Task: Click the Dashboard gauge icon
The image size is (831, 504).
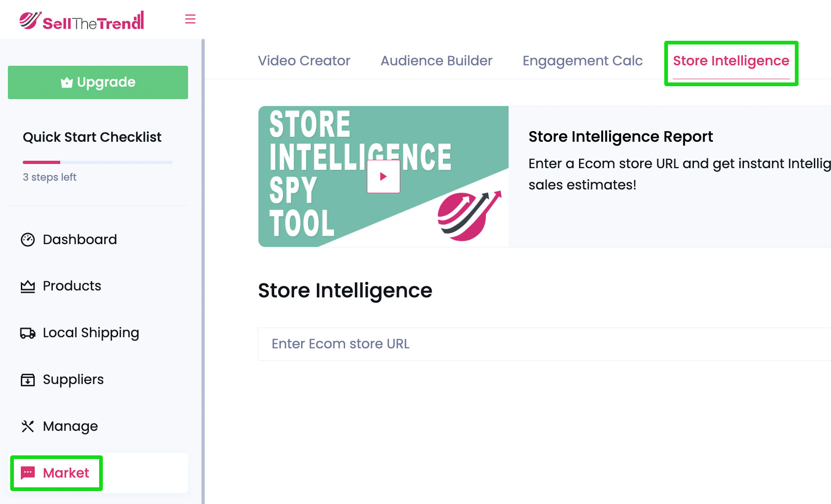Action: pyautogui.click(x=28, y=239)
